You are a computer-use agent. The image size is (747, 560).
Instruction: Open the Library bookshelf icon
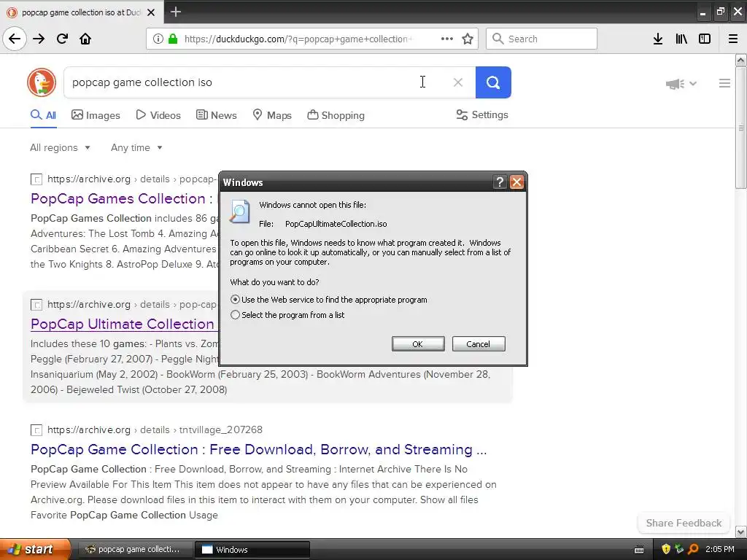coord(681,39)
